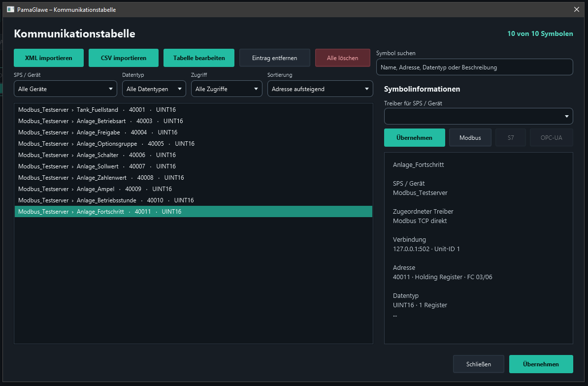The width and height of the screenshot is (588, 386).
Task: Open the SPS / Gerät dropdown (Alle Geräte)
Action: tap(65, 89)
